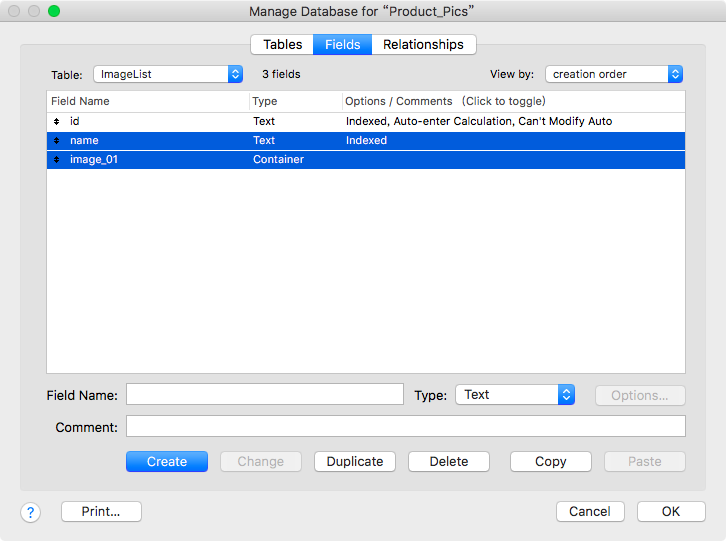The image size is (726, 541).
Task: Click the green zoom window button
Action: [54, 11]
